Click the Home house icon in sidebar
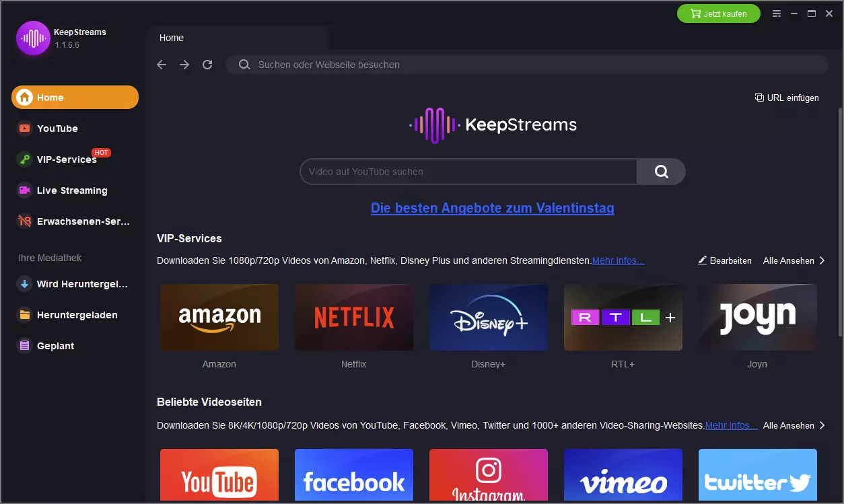 tap(25, 98)
